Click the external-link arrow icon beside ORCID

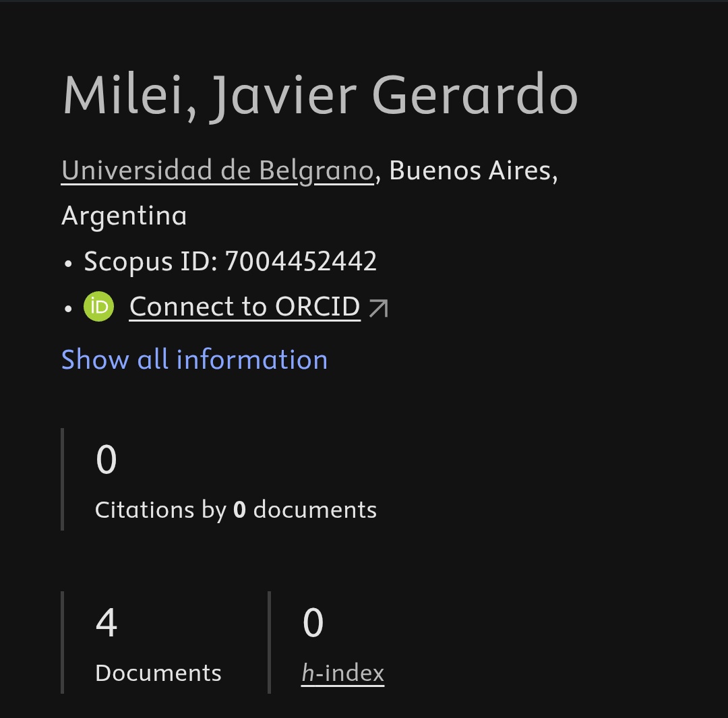tap(378, 308)
